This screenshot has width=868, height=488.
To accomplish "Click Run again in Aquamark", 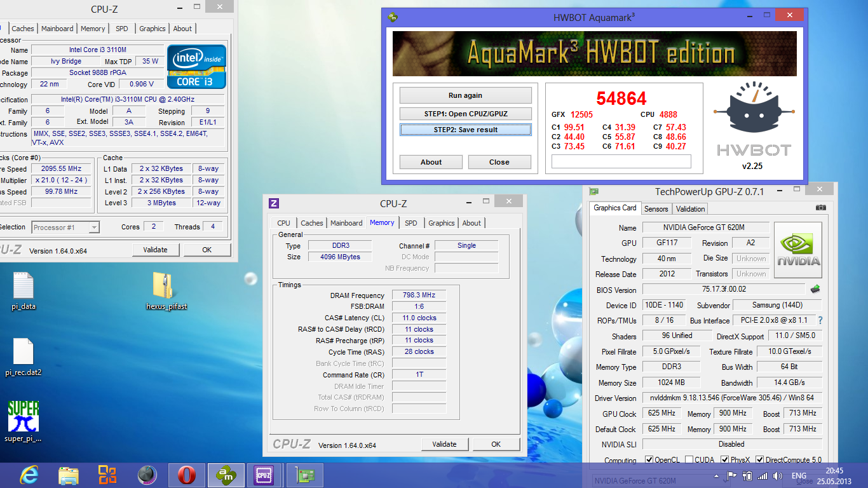I will coord(465,95).
